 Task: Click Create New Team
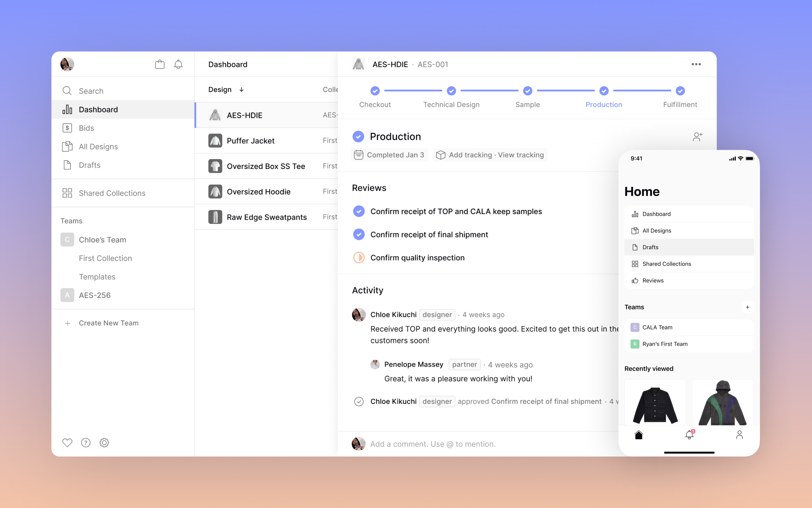tap(108, 323)
